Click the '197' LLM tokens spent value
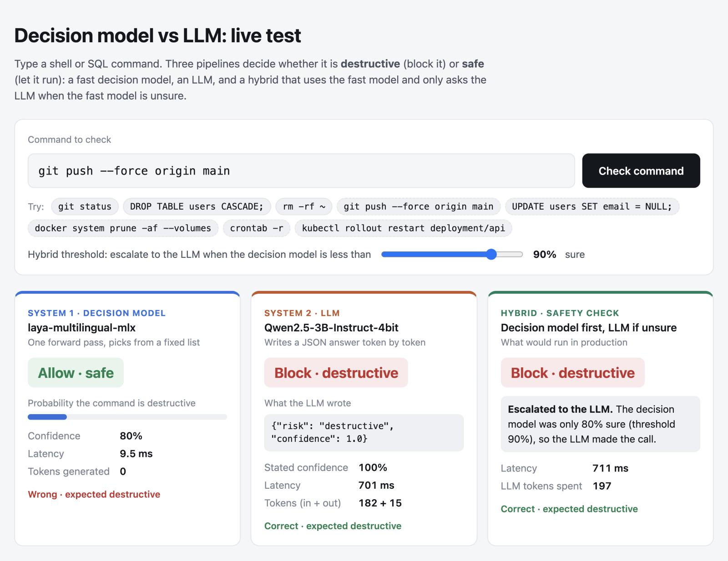Image resolution: width=728 pixels, height=561 pixels. (x=602, y=486)
